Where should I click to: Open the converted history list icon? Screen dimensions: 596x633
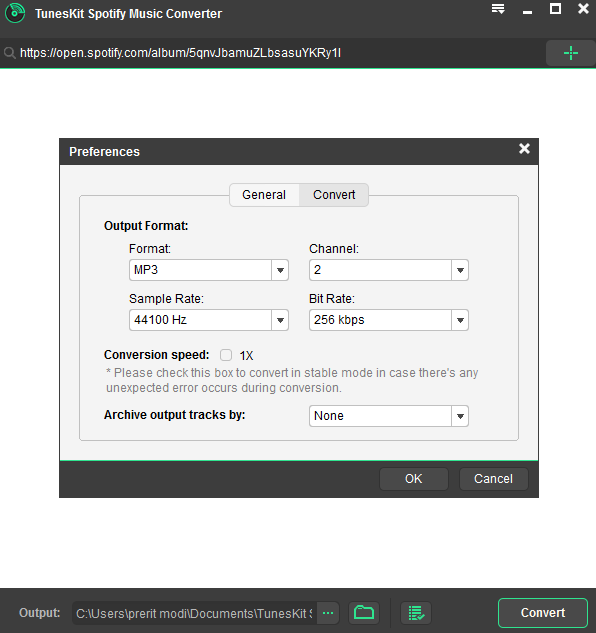416,613
